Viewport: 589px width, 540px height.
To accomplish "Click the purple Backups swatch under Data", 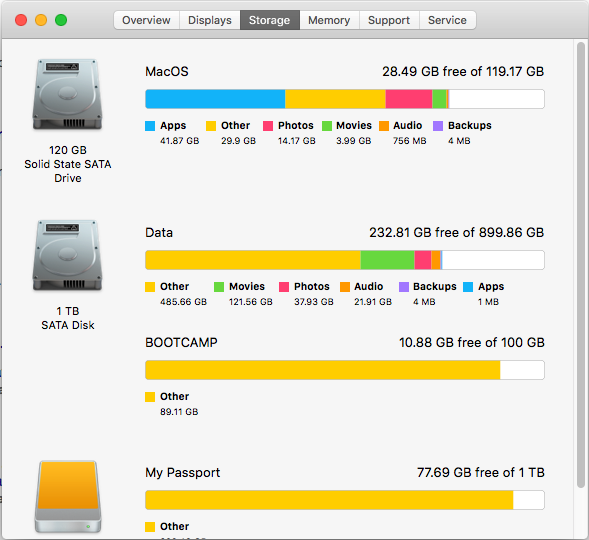I will coord(404,287).
